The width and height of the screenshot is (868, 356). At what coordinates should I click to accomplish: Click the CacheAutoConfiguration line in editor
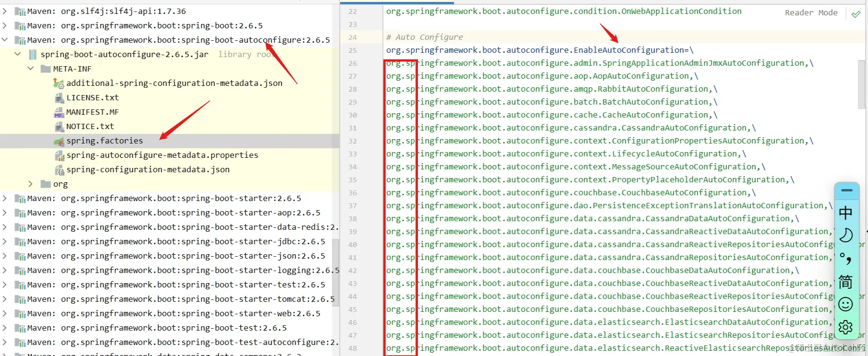tap(552, 115)
